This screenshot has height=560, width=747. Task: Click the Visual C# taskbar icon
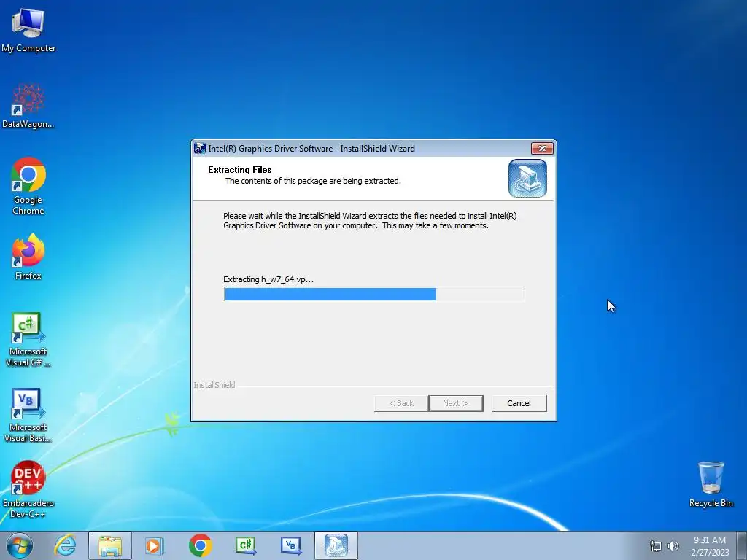245,545
